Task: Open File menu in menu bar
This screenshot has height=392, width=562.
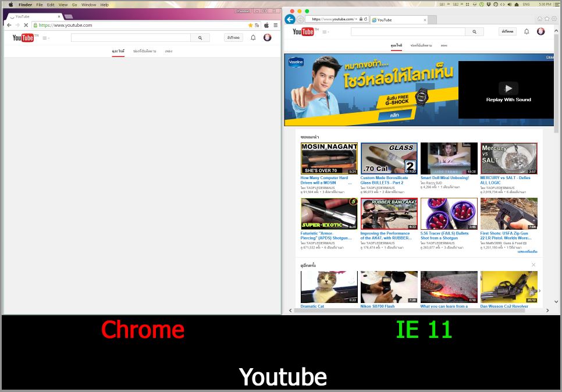Action: pos(40,5)
